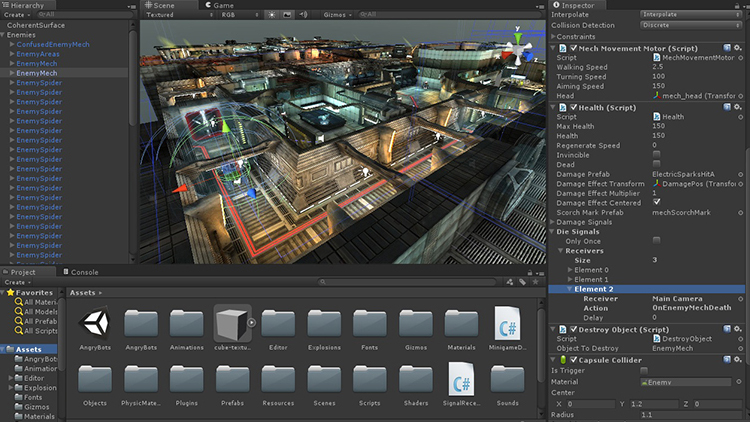
Task: Open Collision Detection Discrete dropdown
Action: 691,25
